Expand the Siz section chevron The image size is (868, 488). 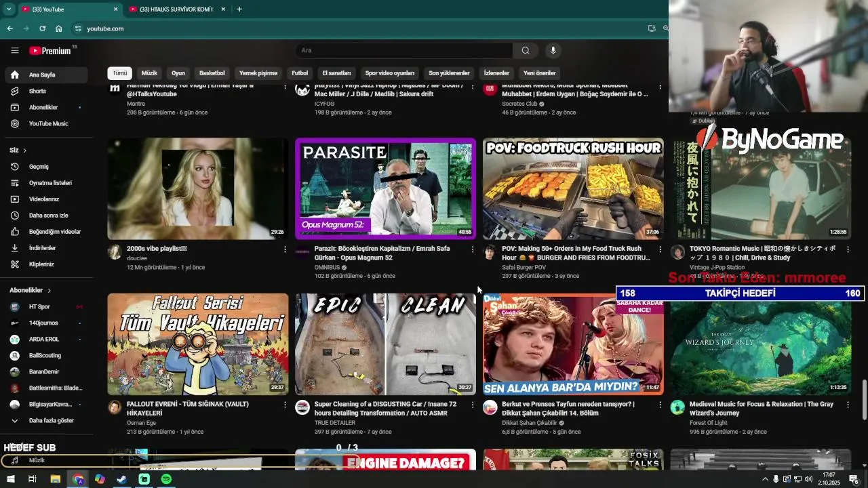25,150
